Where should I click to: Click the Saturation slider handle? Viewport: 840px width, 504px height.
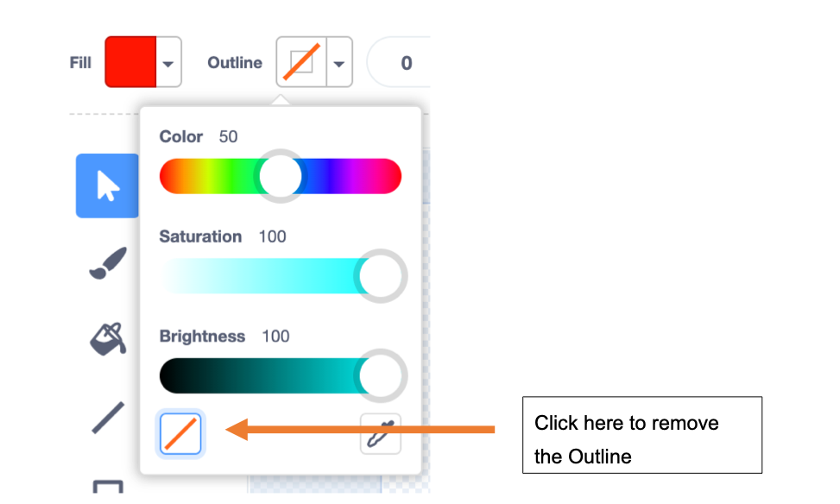coord(381,276)
